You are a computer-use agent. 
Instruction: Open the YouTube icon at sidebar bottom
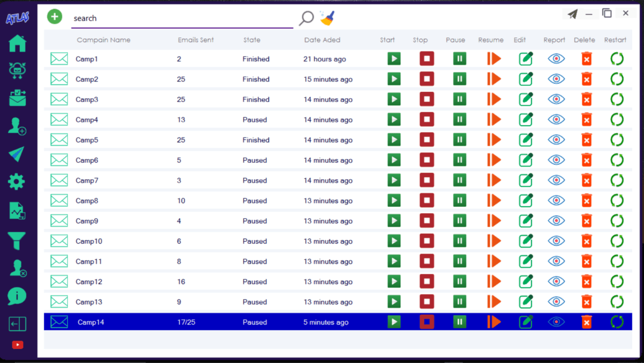pos(17,345)
